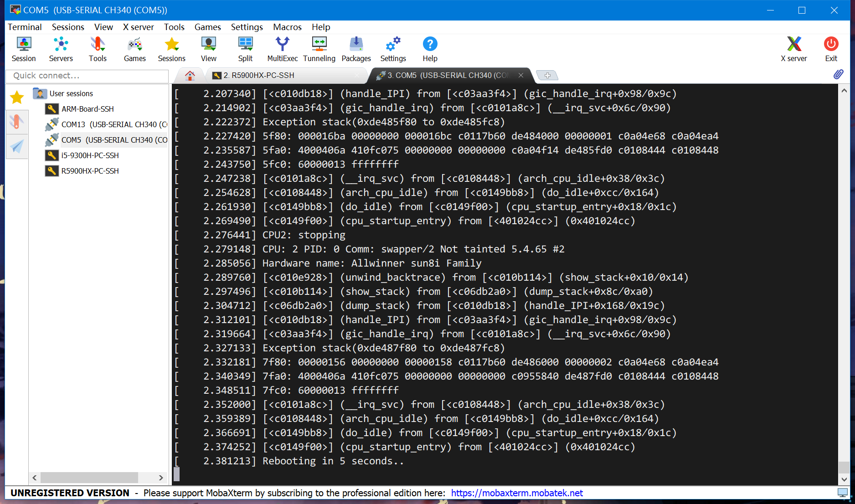The image size is (855, 504).
Task: Open the Settings menu
Action: click(247, 27)
